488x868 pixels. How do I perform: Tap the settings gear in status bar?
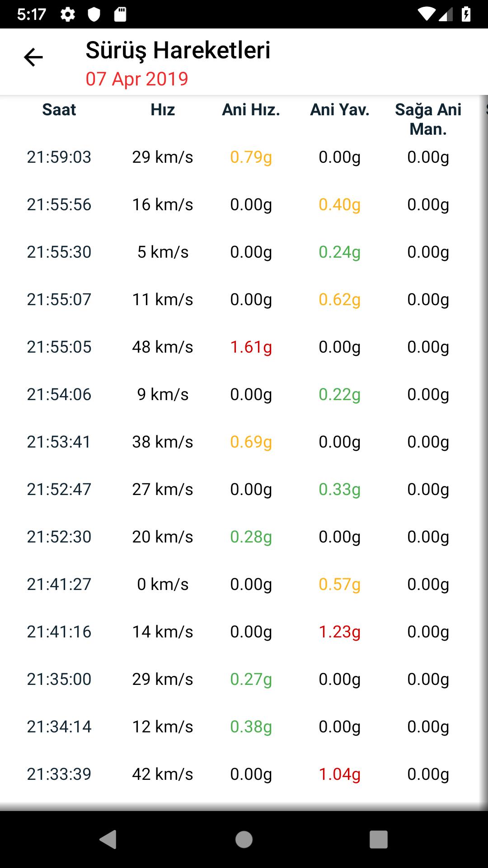point(68,14)
